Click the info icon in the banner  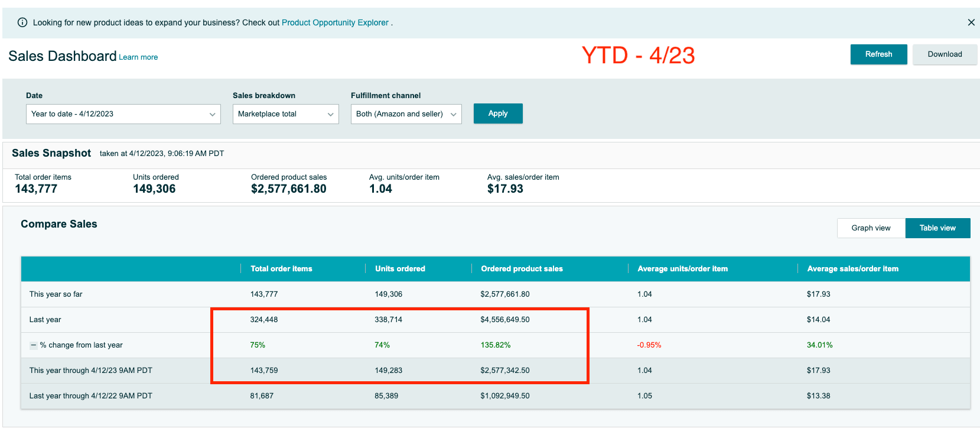coord(22,22)
